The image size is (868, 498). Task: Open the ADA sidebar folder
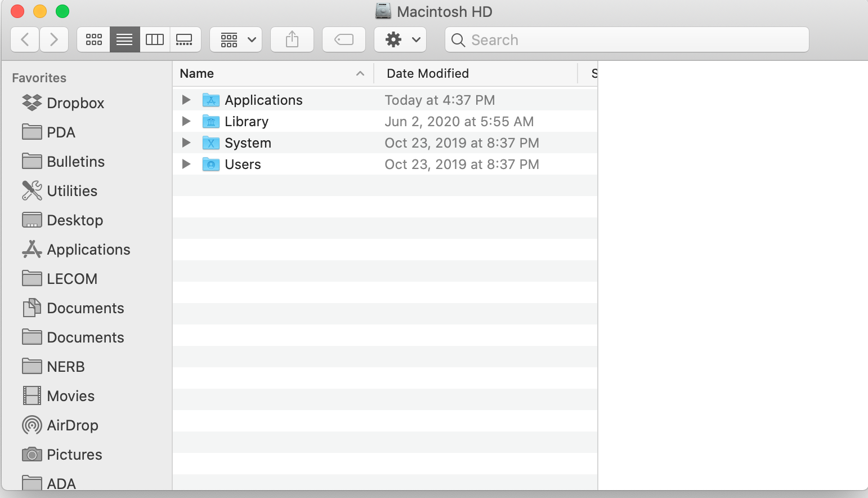click(x=49, y=483)
